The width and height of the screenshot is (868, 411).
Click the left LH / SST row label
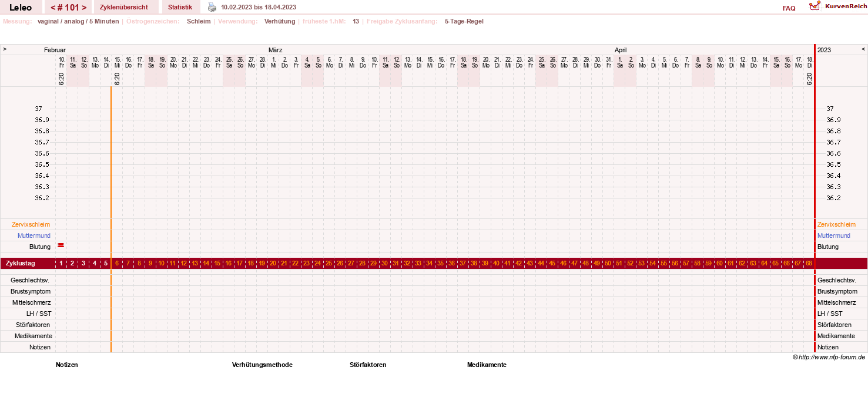(39, 314)
